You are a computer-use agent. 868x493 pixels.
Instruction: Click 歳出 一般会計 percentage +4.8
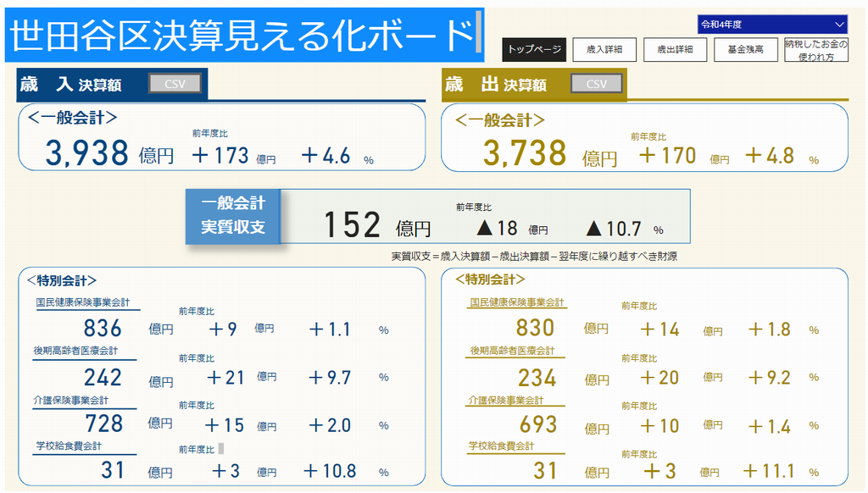(x=770, y=156)
